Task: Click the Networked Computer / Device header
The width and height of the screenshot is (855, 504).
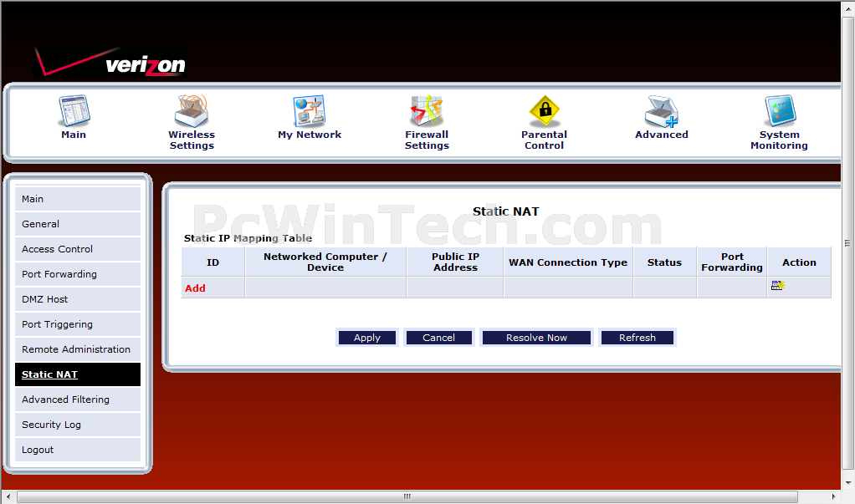Action: [x=325, y=262]
